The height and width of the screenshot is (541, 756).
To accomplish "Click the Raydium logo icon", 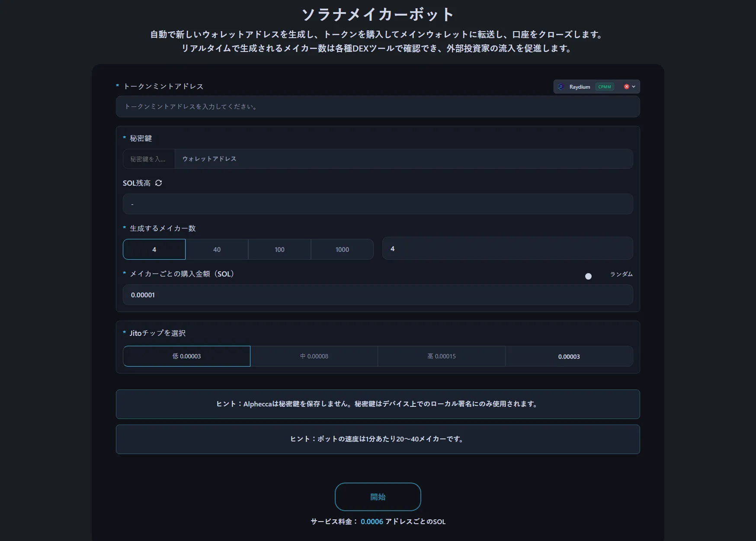I will pyautogui.click(x=561, y=87).
